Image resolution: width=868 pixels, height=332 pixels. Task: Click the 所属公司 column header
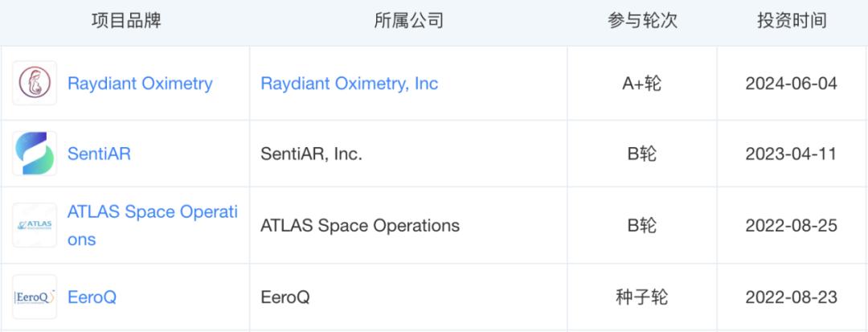(x=408, y=21)
